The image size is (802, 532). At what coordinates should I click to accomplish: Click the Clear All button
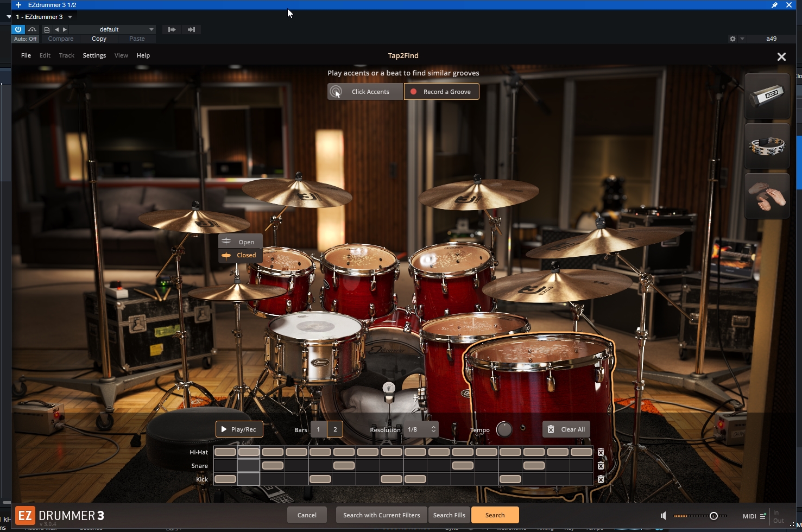click(566, 429)
